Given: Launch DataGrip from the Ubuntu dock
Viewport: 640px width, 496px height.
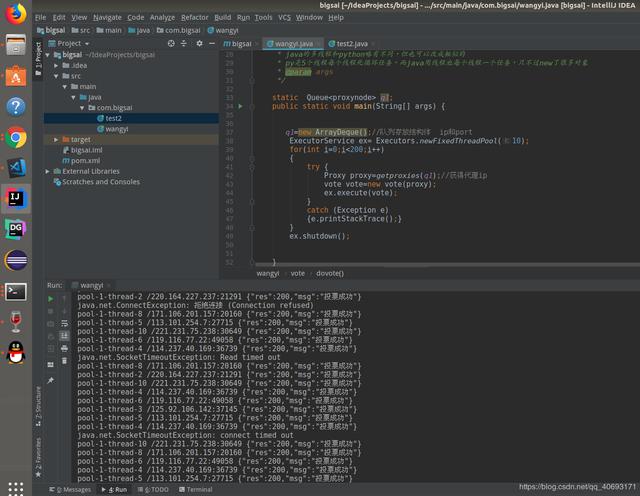Looking at the screenshot, I should click(x=16, y=229).
